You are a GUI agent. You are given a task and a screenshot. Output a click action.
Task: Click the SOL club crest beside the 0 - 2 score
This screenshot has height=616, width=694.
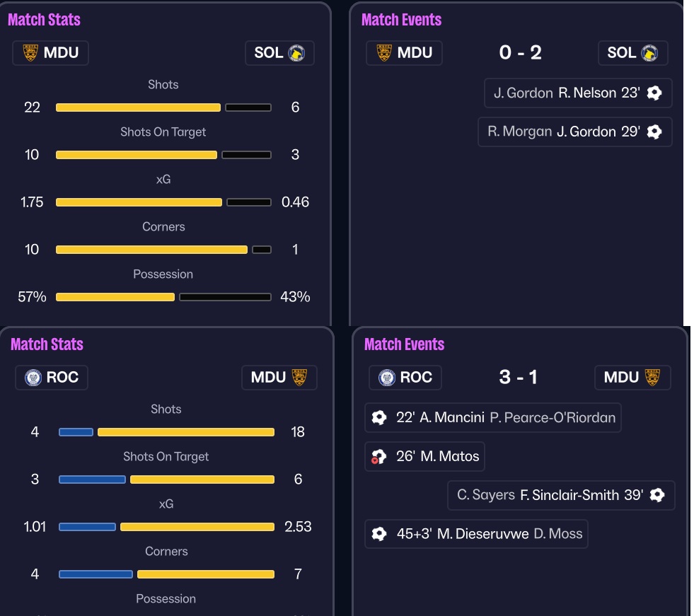(x=649, y=53)
